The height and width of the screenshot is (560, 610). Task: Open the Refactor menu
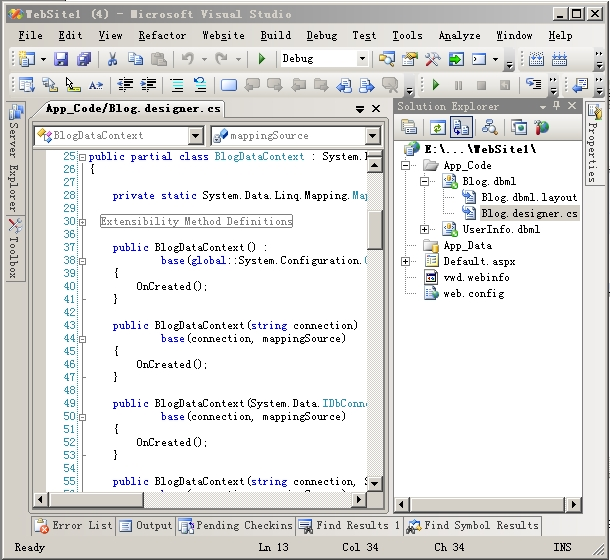(162, 35)
